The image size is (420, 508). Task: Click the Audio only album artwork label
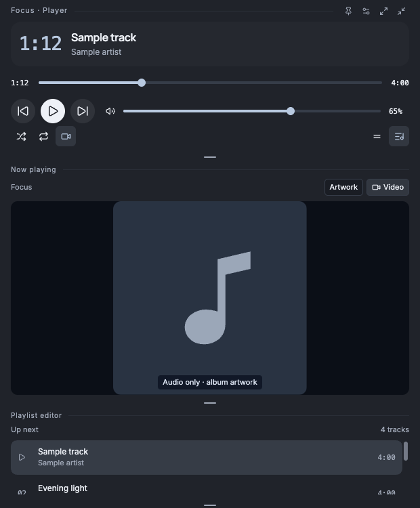click(x=210, y=382)
